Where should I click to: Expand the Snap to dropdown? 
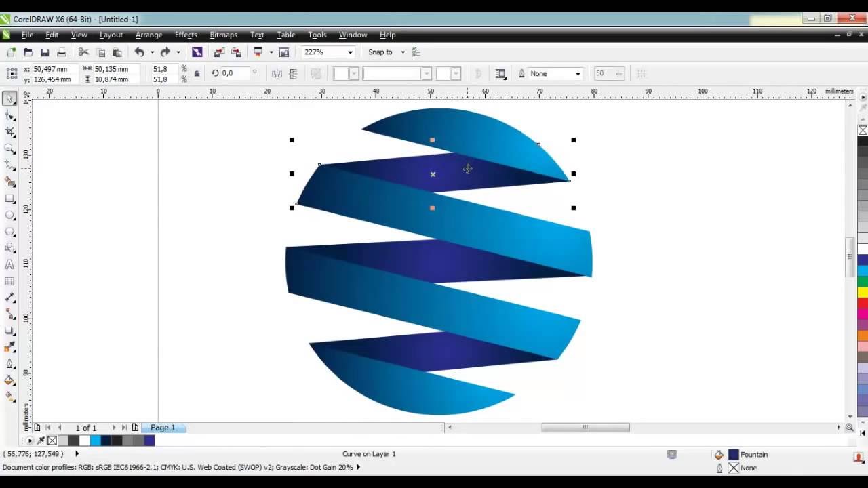403,52
